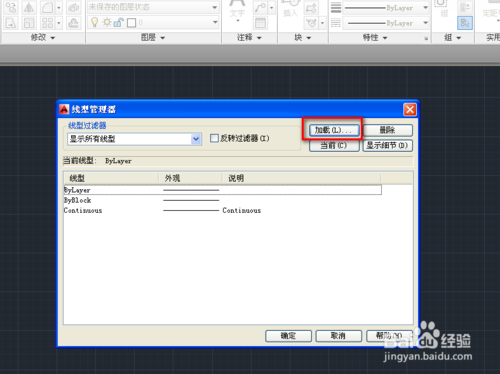This screenshot has height=374, width=500.
Task: Select the Array tool icon
Action: pyautogui.click(x=47, y=23)
